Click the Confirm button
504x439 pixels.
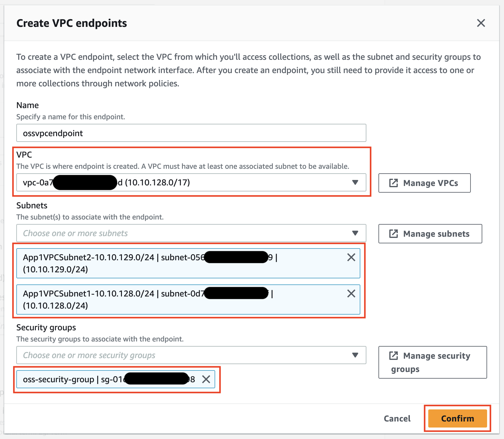click(x=457, y=418)
